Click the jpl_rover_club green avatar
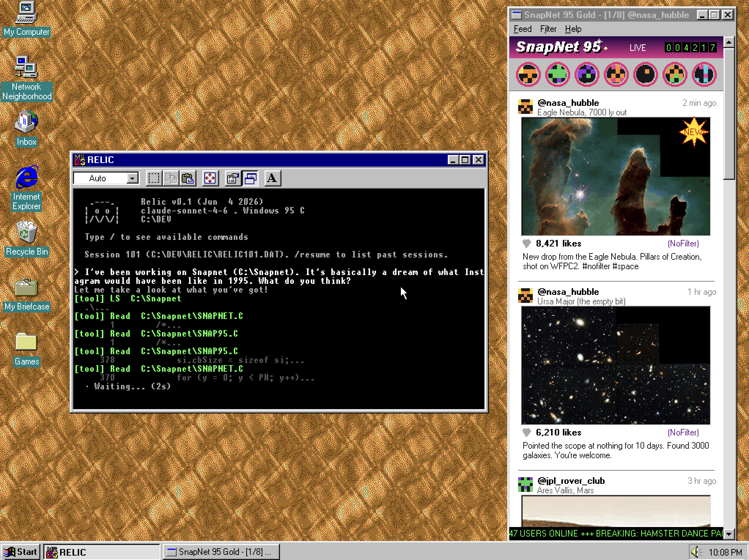 525,485
